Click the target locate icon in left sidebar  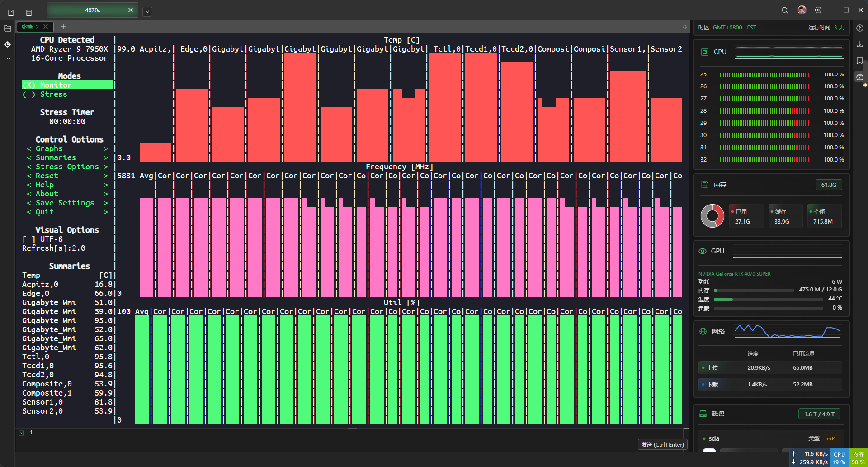coord(7,44)
